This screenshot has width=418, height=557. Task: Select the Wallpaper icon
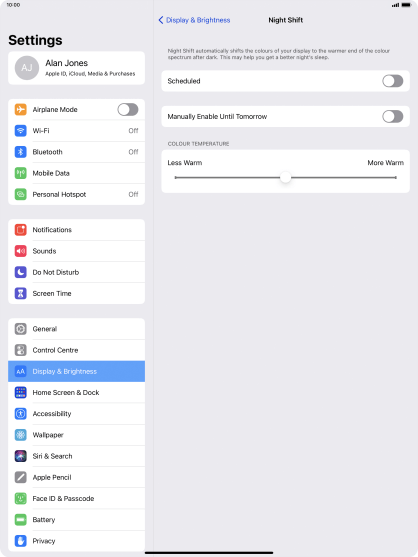(21, 435)
